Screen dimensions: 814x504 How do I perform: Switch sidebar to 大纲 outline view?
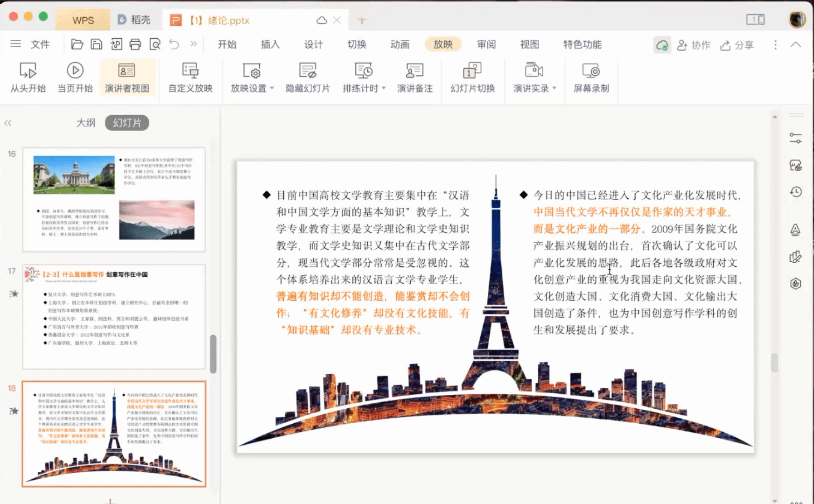86,123
